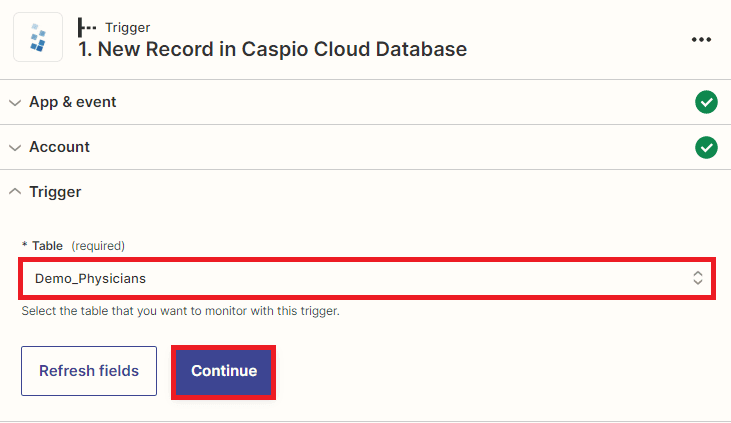Collapse the Trigger section chevron
The width and height of the screenshot is (731, 423).
(x=15, y=192)
